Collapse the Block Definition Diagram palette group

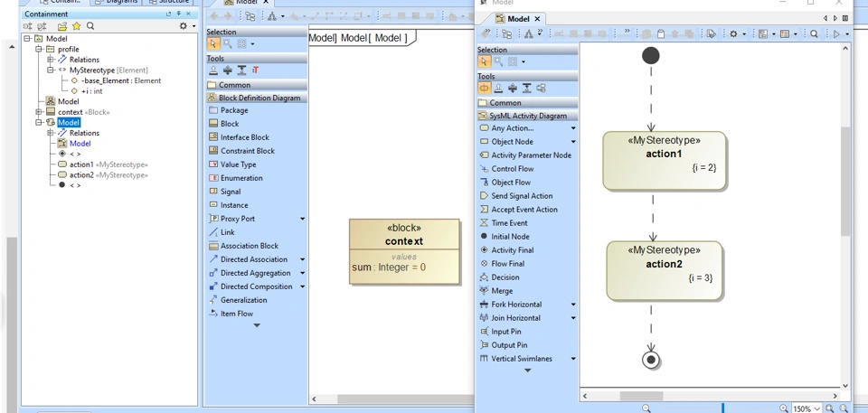(x=256, y=98)
